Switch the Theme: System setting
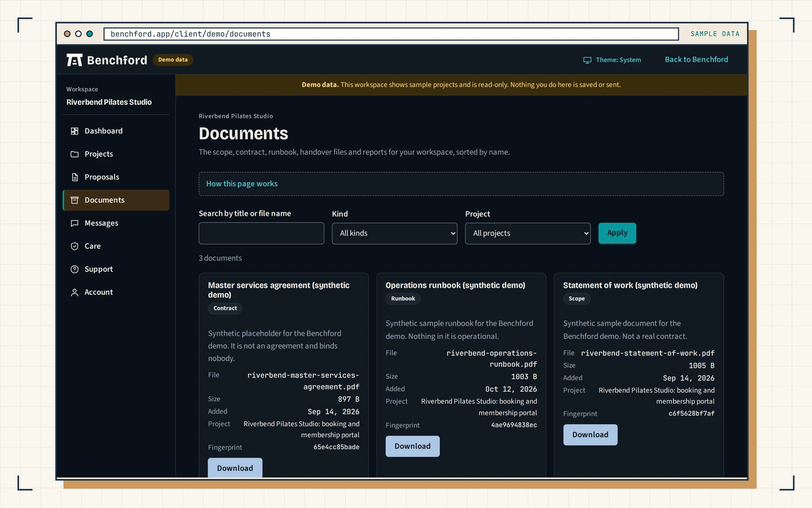Screen dimensions: 812x508 [612, 60]
